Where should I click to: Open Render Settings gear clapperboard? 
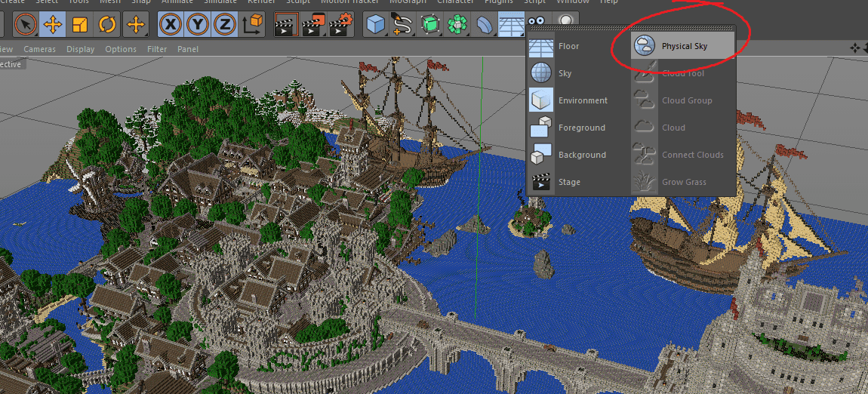coord(340,24)
